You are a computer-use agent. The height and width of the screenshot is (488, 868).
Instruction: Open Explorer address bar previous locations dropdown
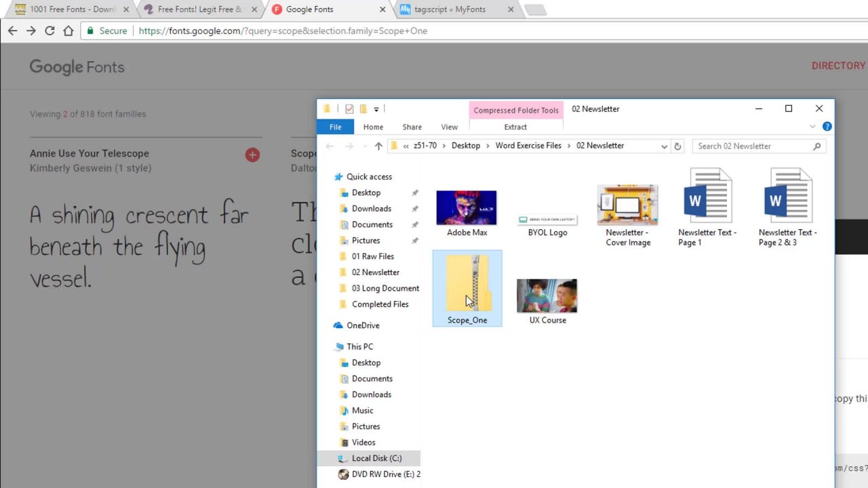tap(664, 146)
